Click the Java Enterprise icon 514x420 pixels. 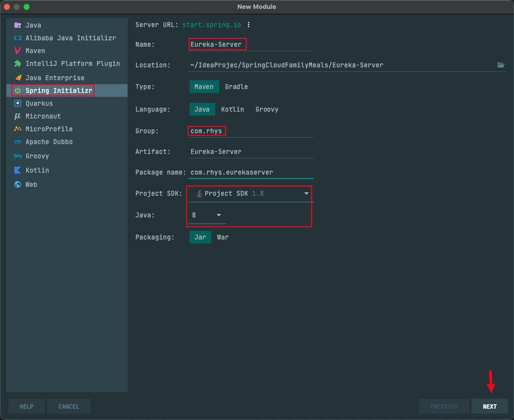18,78
